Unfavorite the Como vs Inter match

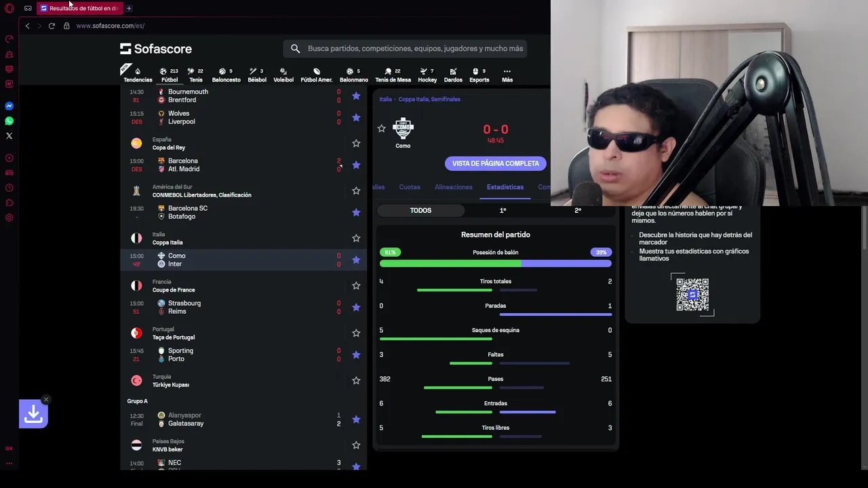click(356, 260)
